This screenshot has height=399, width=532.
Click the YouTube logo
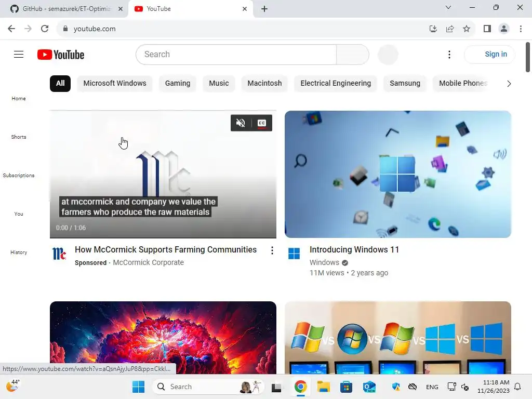tap(61, 55)
